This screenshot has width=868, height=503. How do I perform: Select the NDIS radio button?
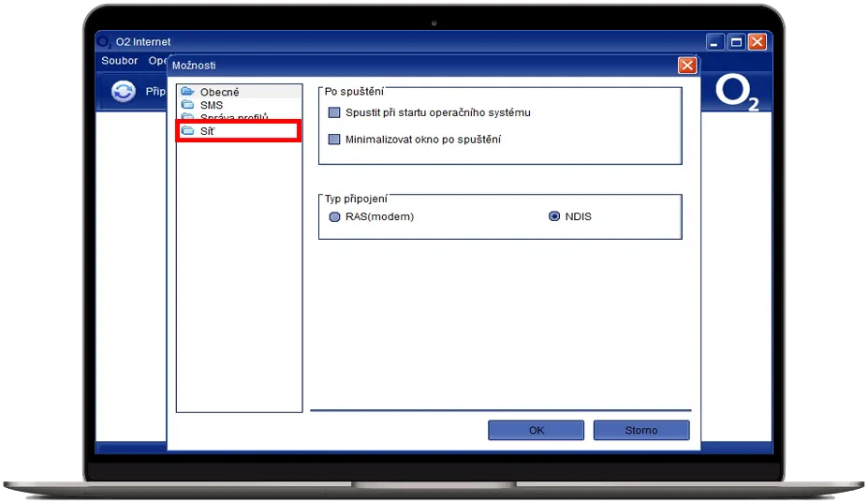554,216
